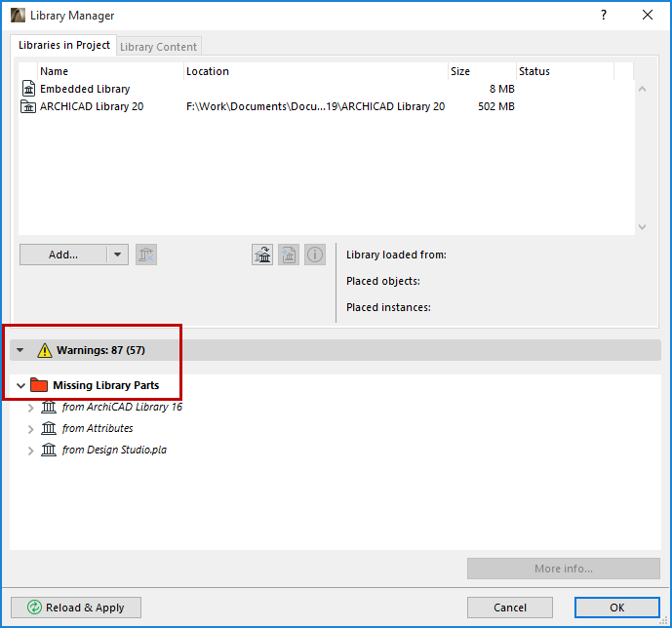Click the F:\Work\Documents location path
The height and width of the screenshot is (628, 672).
[x=315, y=106]
